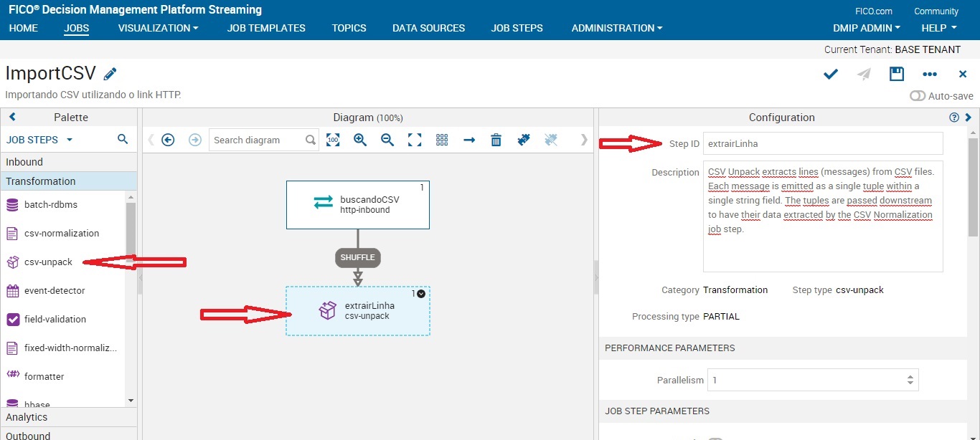Open the TOPICS page

pyautogui.click(x=349, y=28)
